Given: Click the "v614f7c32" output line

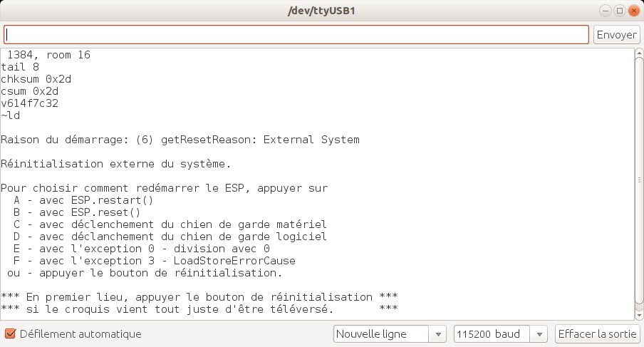Looking at the screenshot, I should (x=30, y=103).
